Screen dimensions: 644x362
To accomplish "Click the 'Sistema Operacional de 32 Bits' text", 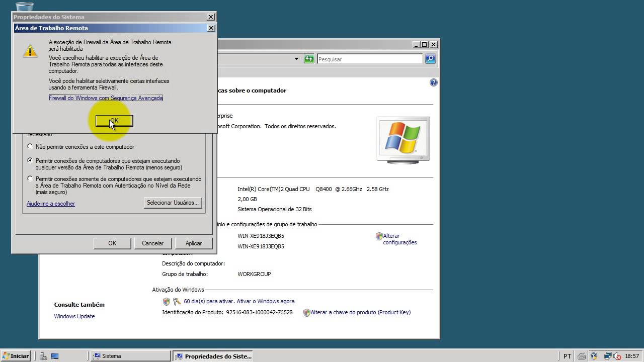I will (275, 209).
